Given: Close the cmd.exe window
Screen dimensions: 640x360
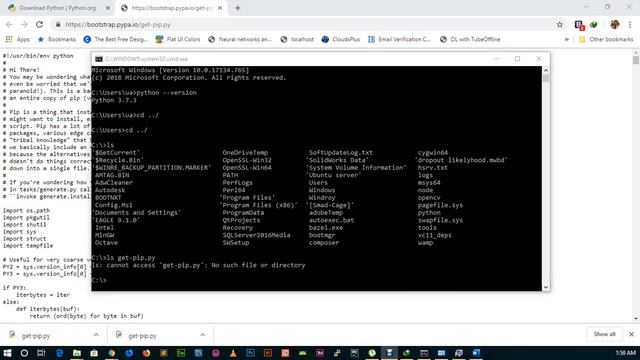Looking at the screenshot, I should 539,59.
